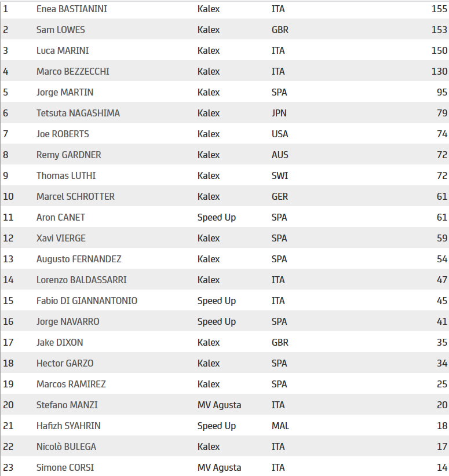Select Nicolò BULEGA's name

[x=67, y=447]
